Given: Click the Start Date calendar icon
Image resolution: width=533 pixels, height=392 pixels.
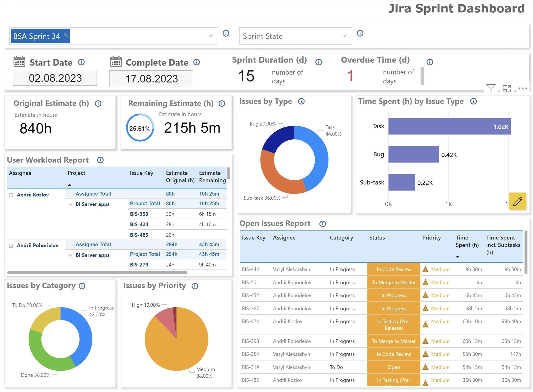Looking at the screenshot, I should (19, 62).
